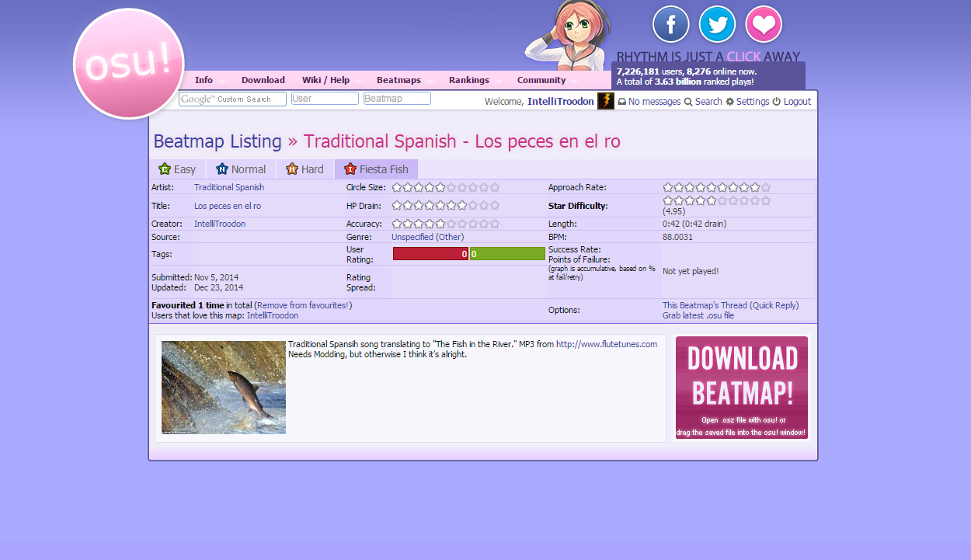Click the Normal difficulty star icon
This screenshot has width=971, height=560.
tap(222, 169)
